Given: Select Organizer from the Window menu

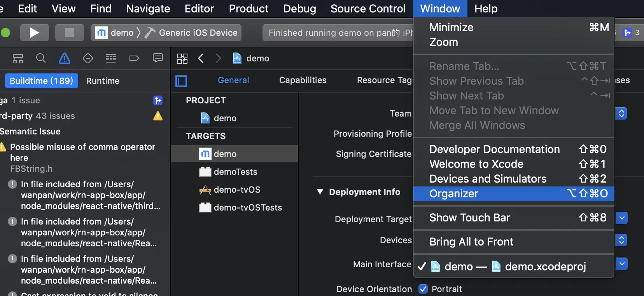Looking at the screenshot, I should tap(454, 193).
